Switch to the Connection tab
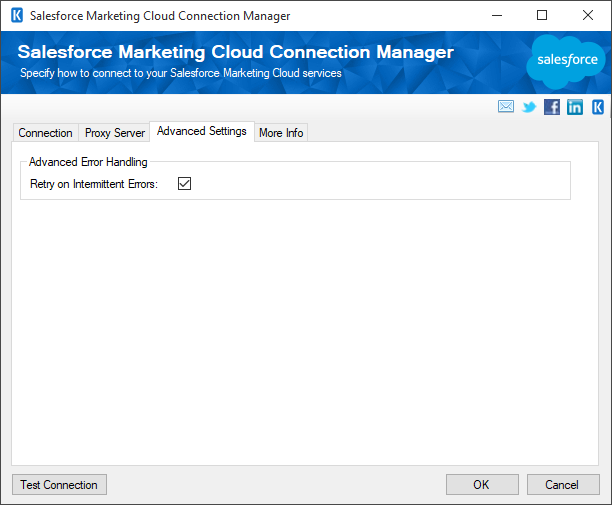The width and height of the screenshot is (612, 505). pos(45,133)
